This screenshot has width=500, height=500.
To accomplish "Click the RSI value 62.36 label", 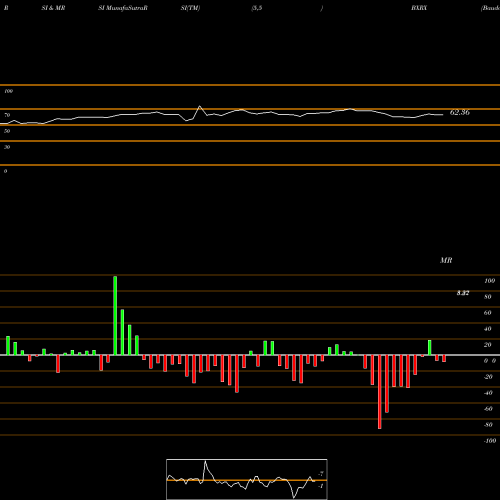I will [460, 112].
